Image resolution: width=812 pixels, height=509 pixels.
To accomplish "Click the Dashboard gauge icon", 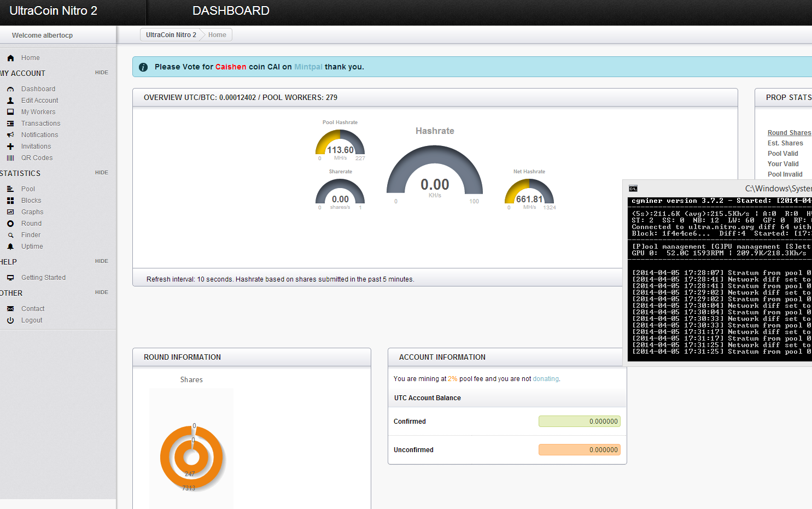I will (x=10, y=89).
